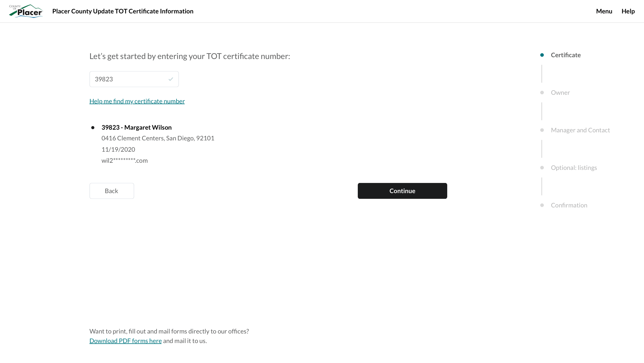Click the Optional: listings step dot

[x=542, y=168]
